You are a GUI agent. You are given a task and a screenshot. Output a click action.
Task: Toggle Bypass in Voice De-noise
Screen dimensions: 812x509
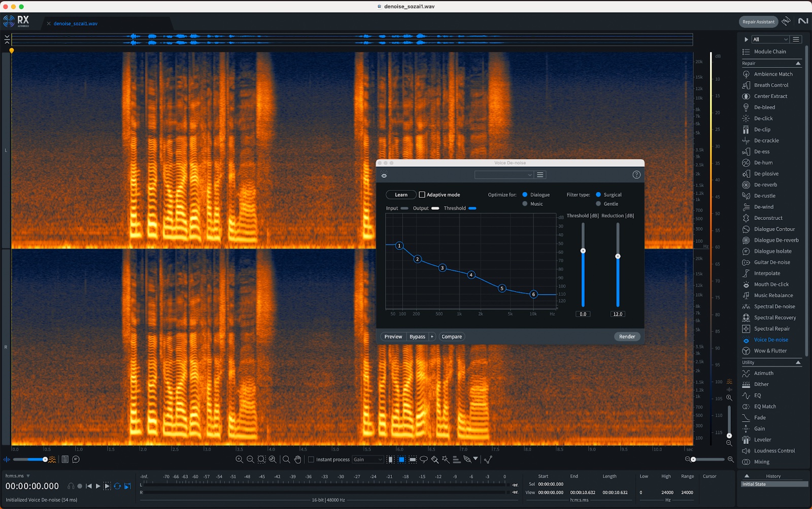pyautogui.click(x=417, y=337)
